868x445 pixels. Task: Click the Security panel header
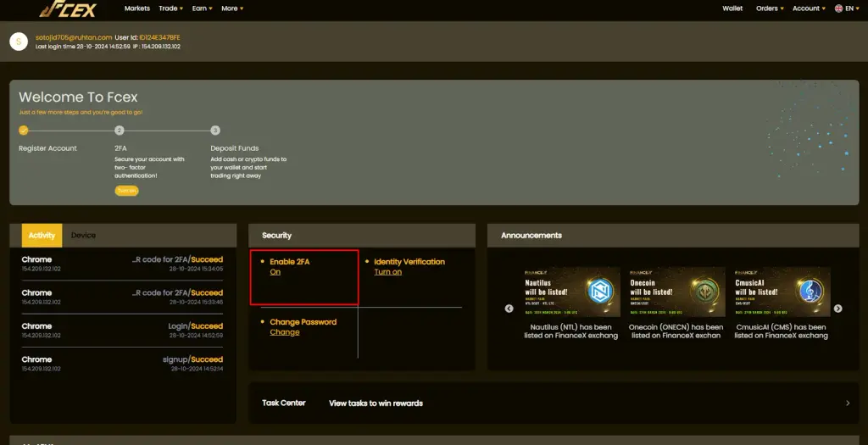pos(362,236)
